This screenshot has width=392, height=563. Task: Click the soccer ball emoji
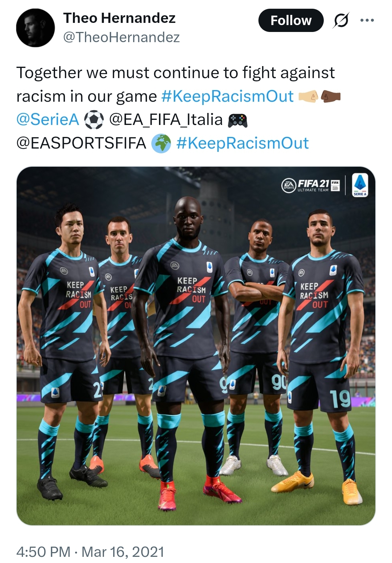pos(94,120)
